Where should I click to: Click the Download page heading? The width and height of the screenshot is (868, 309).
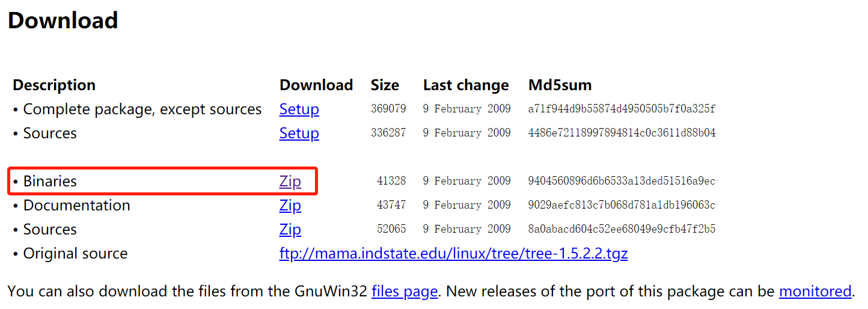click(x=63, y=20)
